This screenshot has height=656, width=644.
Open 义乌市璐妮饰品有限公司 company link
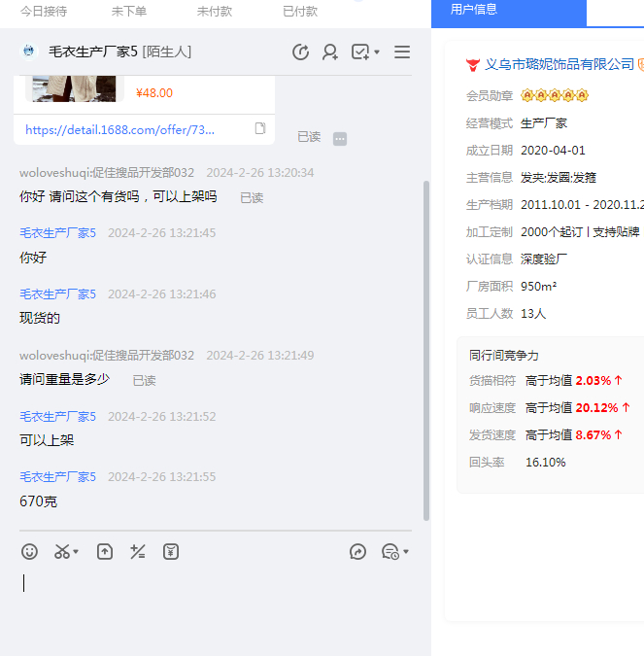559,64
